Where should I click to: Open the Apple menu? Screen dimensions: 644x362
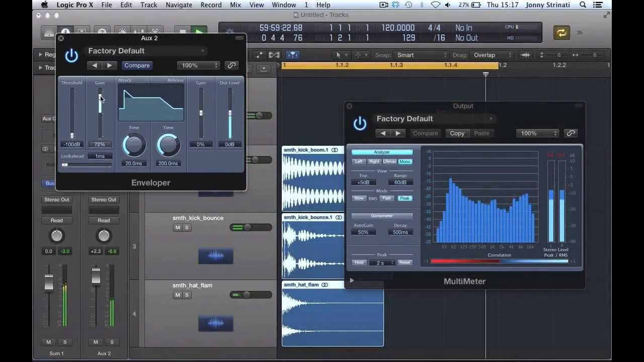(x=44, y=5)
